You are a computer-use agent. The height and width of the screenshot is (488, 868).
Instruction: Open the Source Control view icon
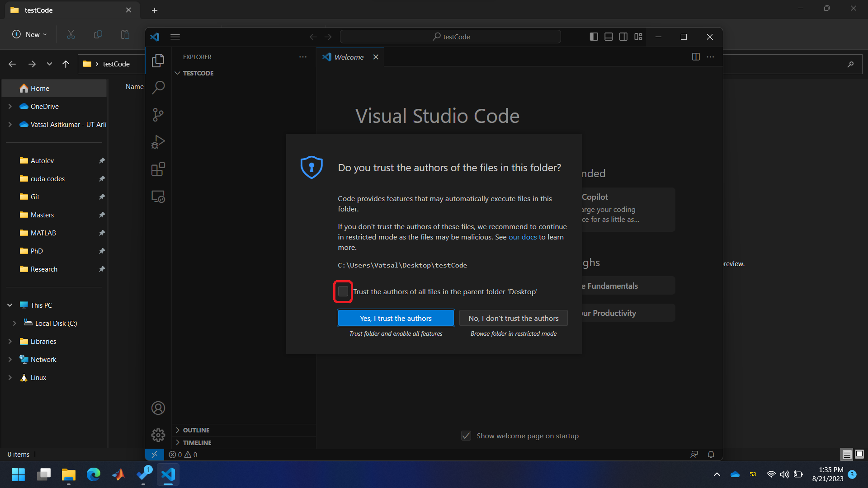click(x=158, y=115)
